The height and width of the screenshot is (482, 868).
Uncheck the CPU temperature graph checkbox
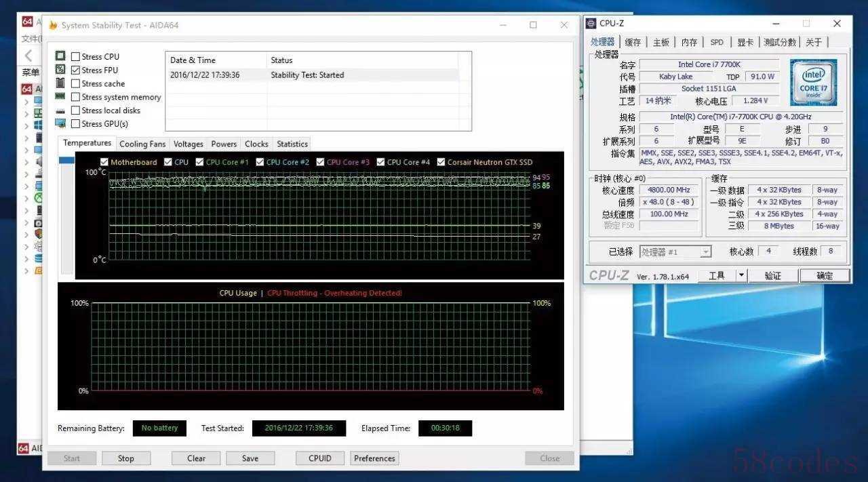tap(167, 162)
